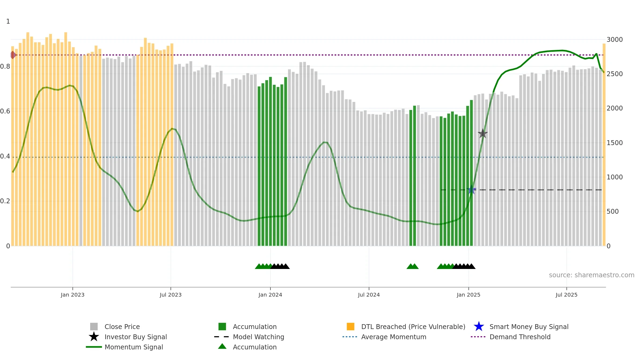This screenshot has width=644, height=362.
Task: Click the dark star marker on the chart
Action: [x=483, y=133]
